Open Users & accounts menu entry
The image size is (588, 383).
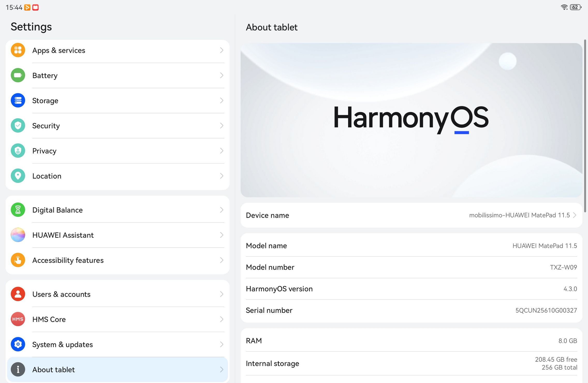click(x=117, y=294)
